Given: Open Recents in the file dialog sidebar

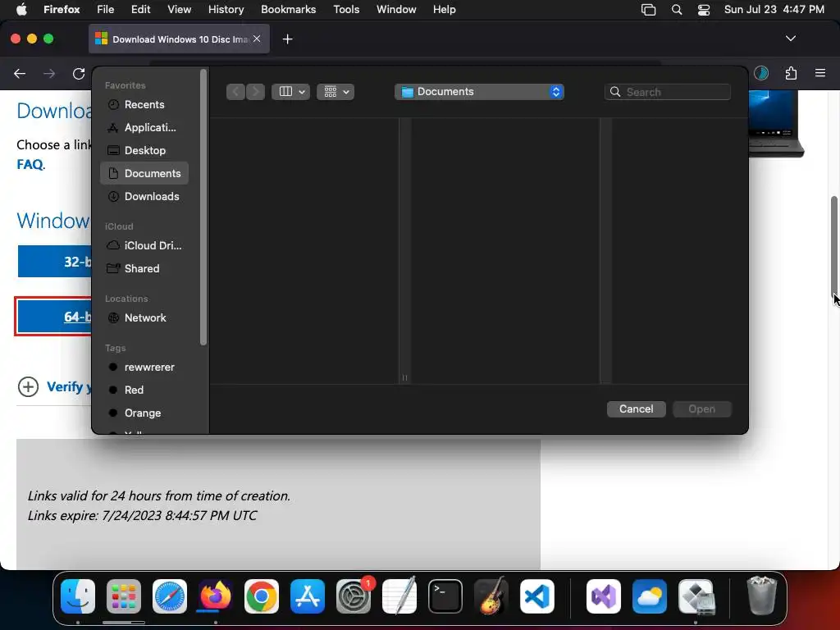Looking at the screenshot, I should pyautogui.click(x=144, y=104).
